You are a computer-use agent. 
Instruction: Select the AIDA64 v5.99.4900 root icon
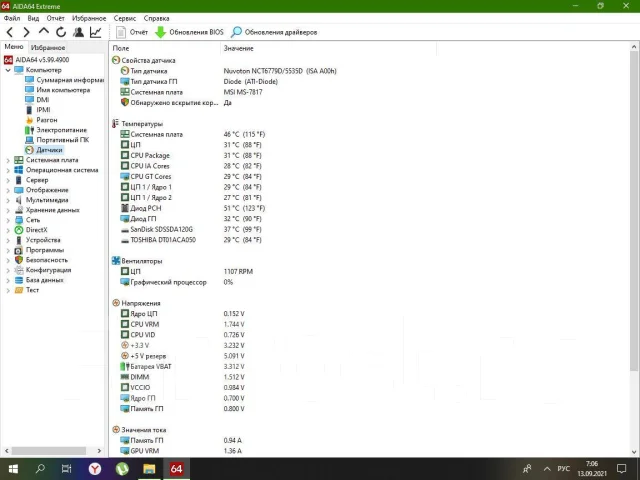(8, 60)
